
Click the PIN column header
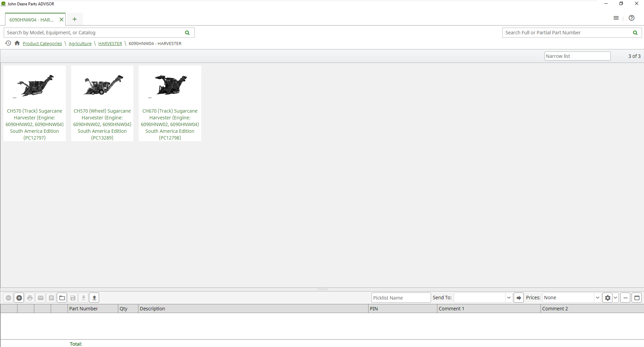(x=403, y=309)
